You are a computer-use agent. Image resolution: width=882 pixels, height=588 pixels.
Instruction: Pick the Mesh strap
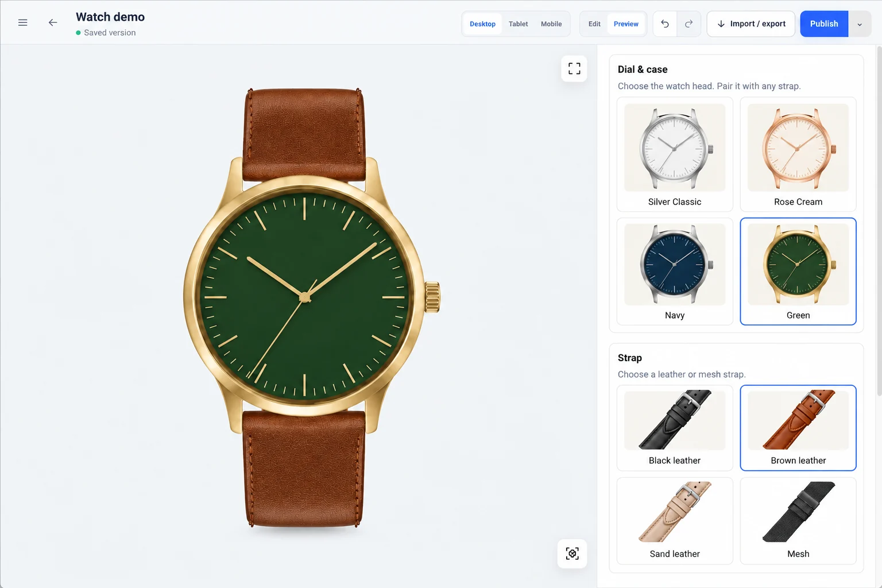[798, 521]
